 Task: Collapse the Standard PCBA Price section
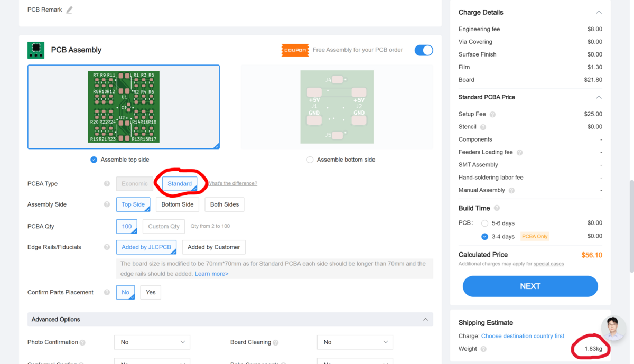coord(599,97)
